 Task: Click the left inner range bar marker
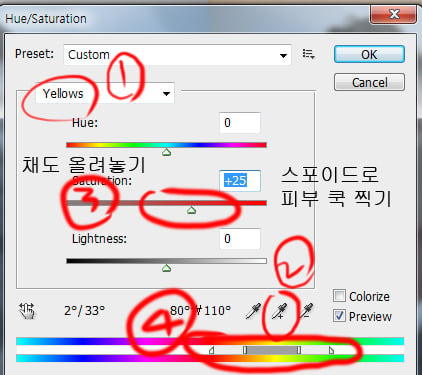[245, 350]
